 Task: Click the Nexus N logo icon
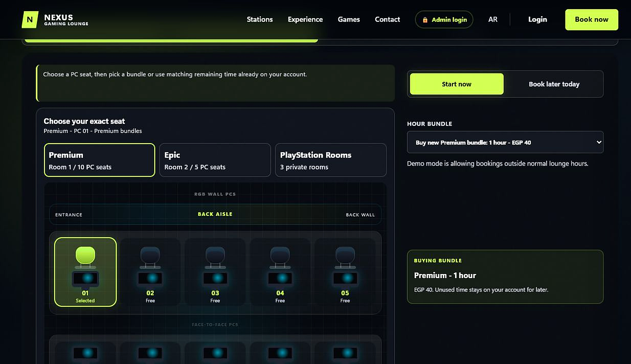tap(30, 20)
